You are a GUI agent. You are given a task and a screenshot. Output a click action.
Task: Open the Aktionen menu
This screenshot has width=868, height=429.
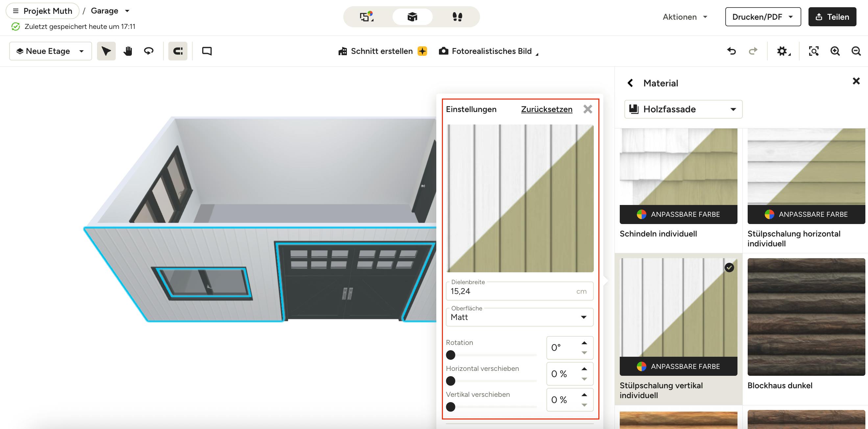click(685, 17)
